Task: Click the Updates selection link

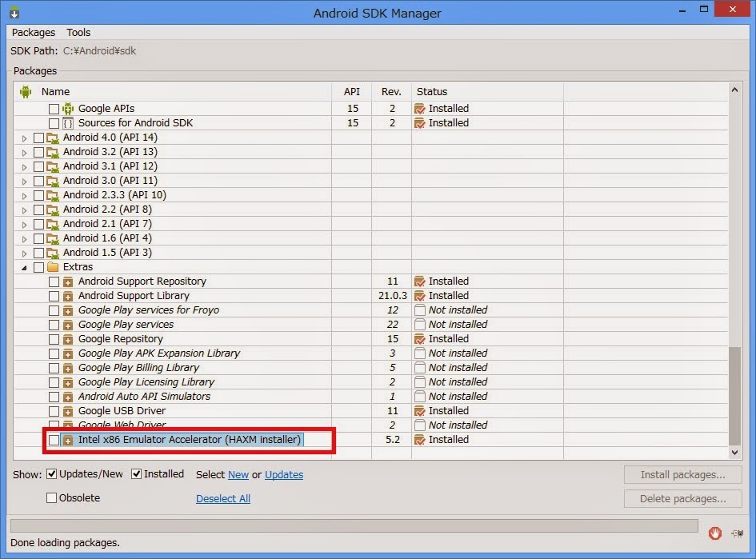Action: click(x=284, y=475)
